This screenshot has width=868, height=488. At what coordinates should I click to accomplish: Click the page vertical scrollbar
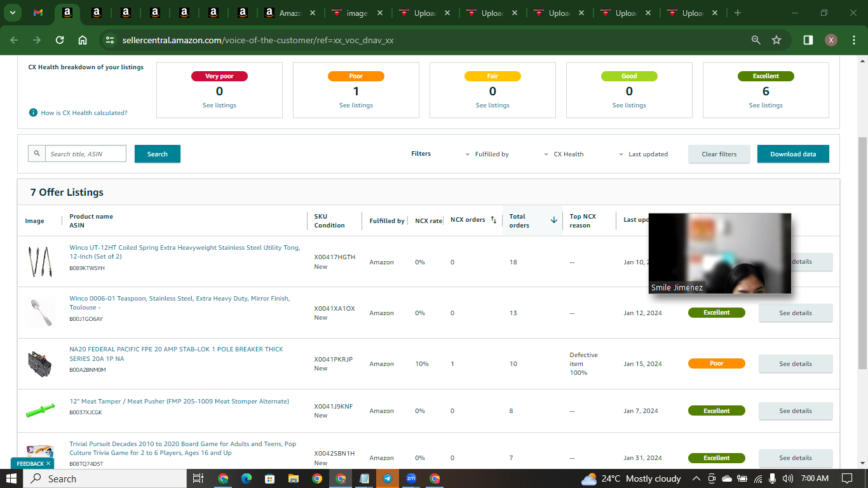pos(862,253)
